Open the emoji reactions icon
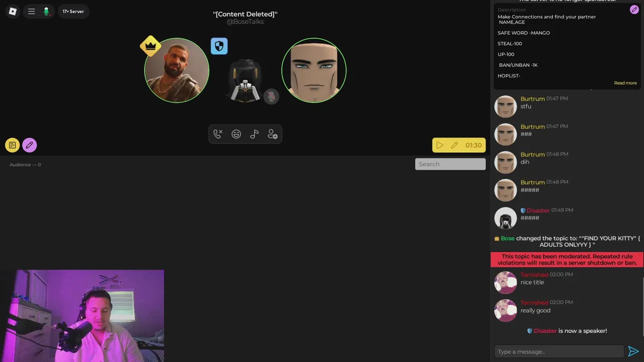The image size is (644, 362). click(236, 134)
